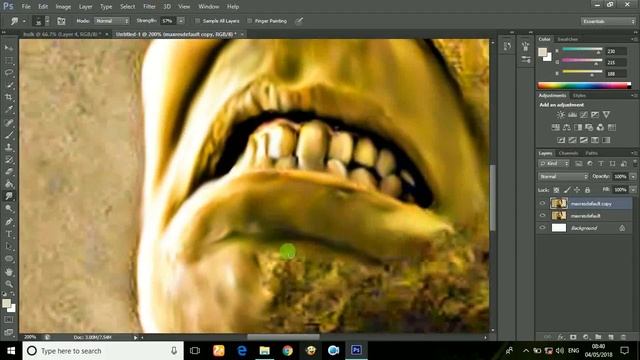Switch to the Styles tab
Screen dimensions: 640x360
click(579, 96)
